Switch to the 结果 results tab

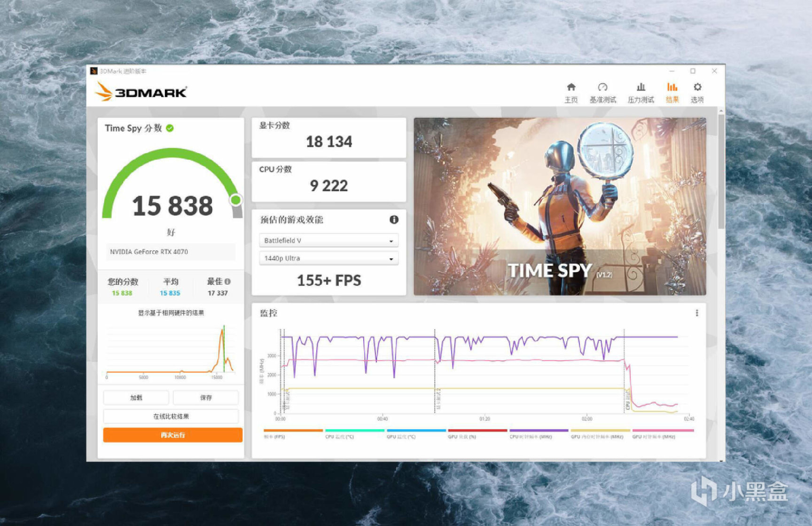pos(672,93)
